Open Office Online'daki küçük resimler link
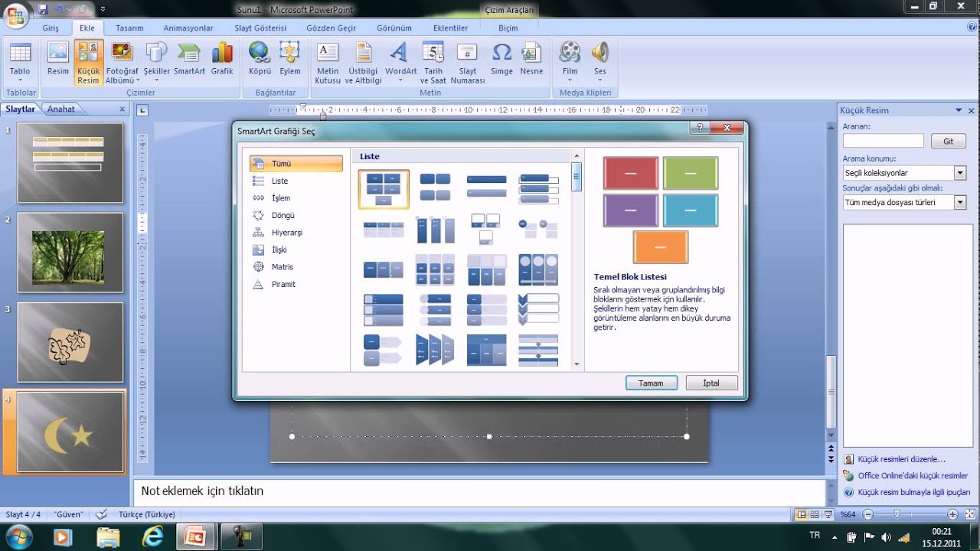Viewport: 980px width, 551px height. (x=913, y=476)
